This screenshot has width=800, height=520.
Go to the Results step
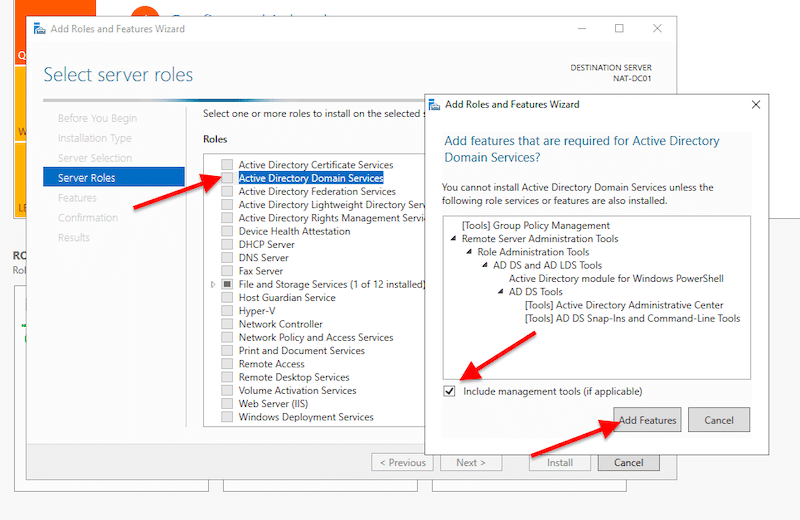coord(73,237)
